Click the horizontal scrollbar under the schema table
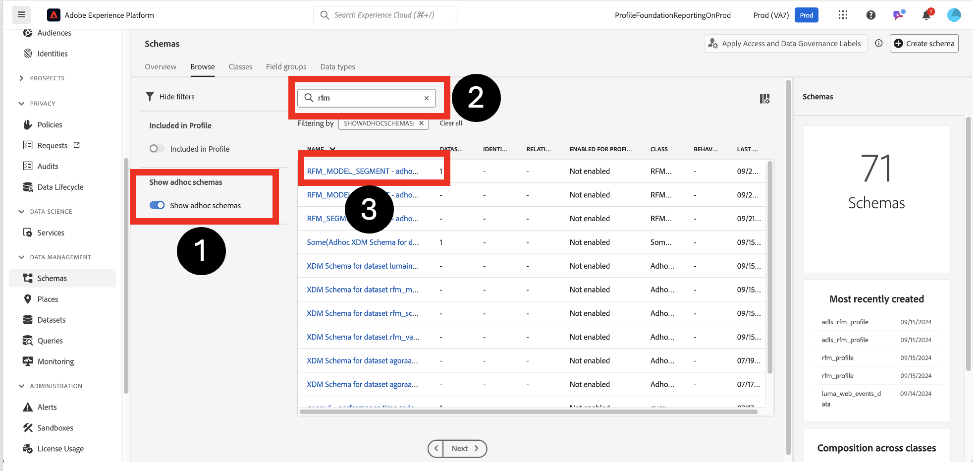Screen dimensions: 980x471 click(x=528, y=412)
